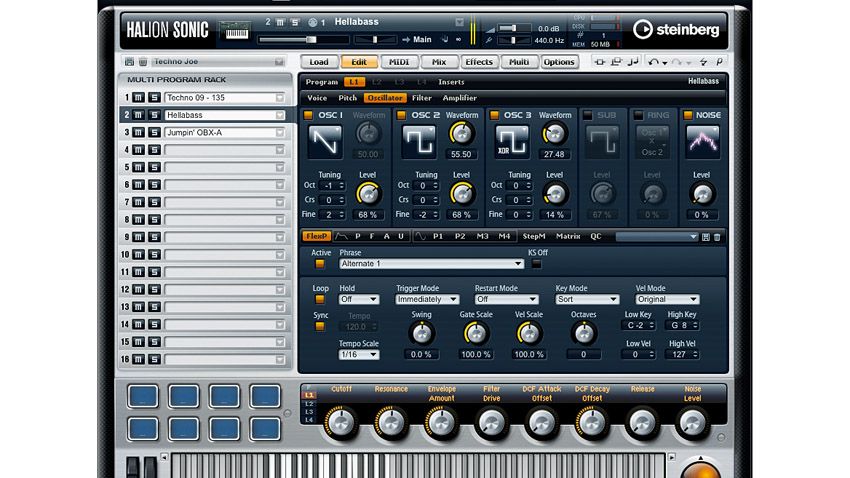Open the Inserts tab
Screen dimensions: 850x478
point(451,82)
